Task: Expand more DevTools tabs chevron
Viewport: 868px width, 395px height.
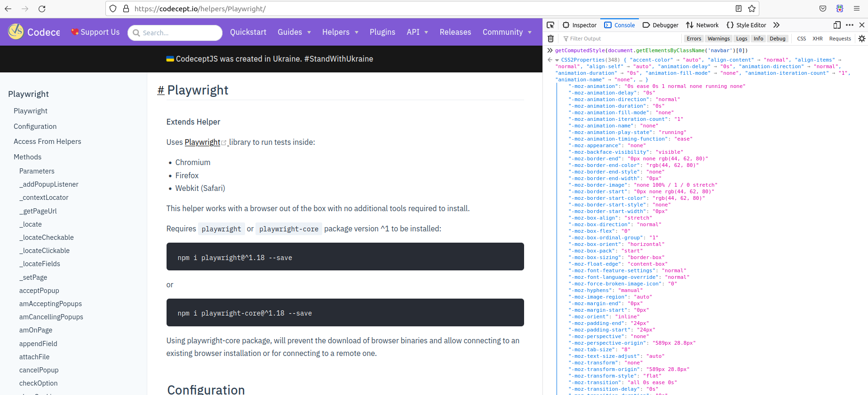Action: (x=776, y=25)
